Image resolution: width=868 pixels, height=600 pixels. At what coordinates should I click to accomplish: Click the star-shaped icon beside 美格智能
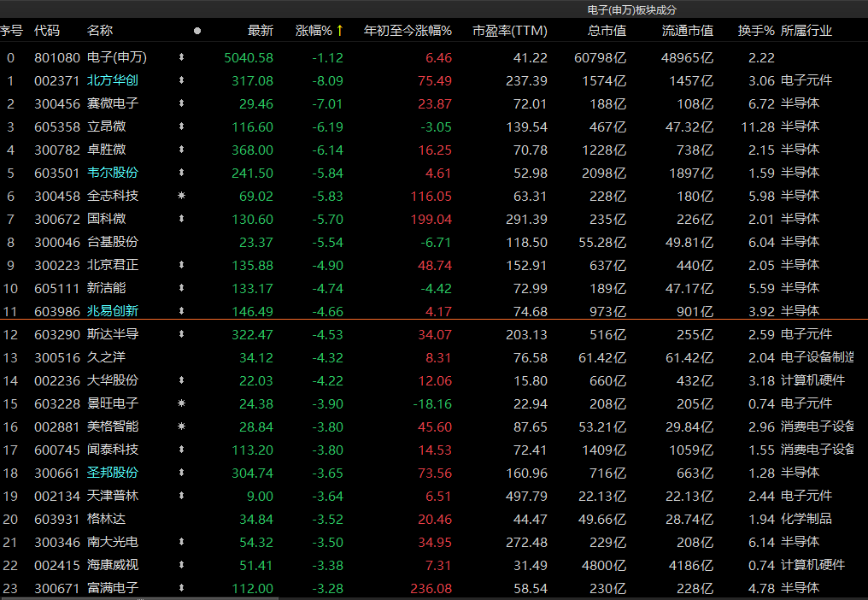[x=181, y=426]
